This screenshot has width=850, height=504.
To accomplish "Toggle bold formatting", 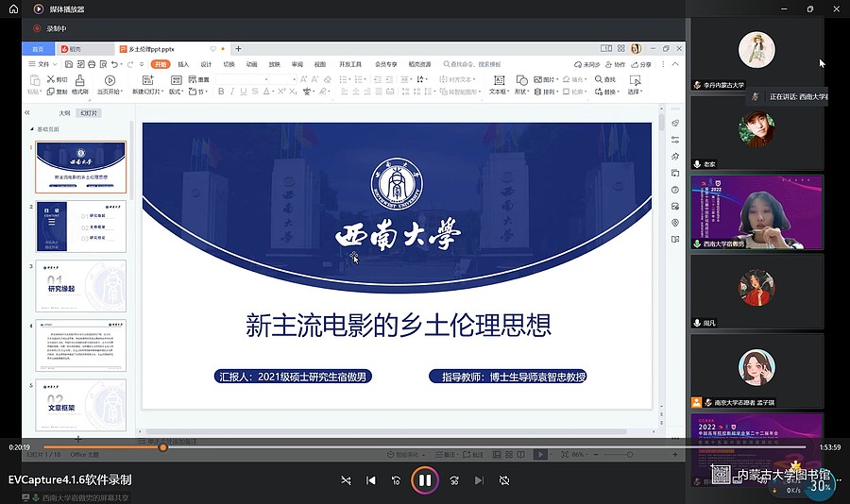I will click(x=221, y=92).
